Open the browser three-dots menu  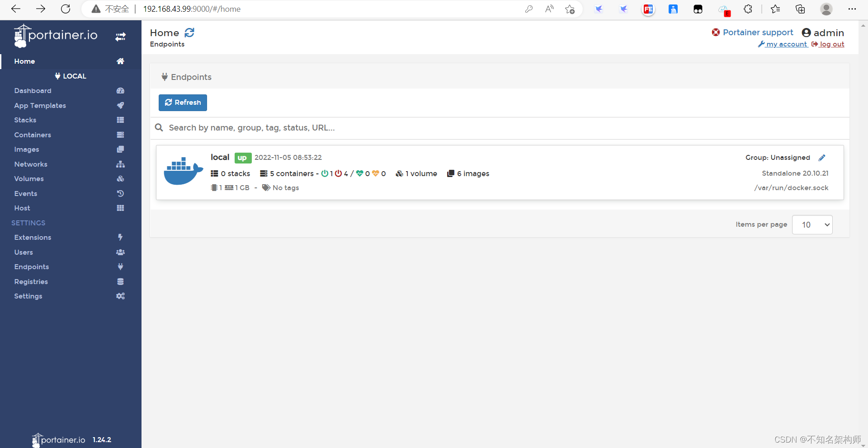852,9
